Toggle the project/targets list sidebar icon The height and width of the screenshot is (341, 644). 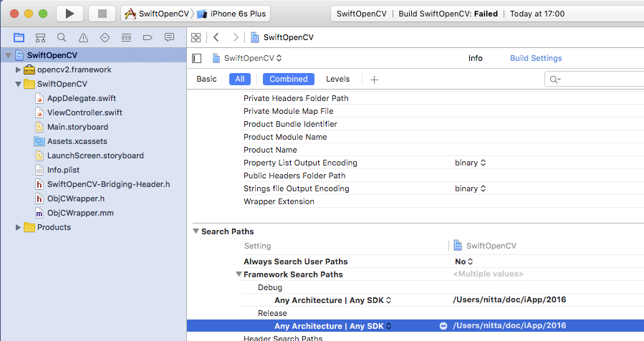tap(198, 58)
